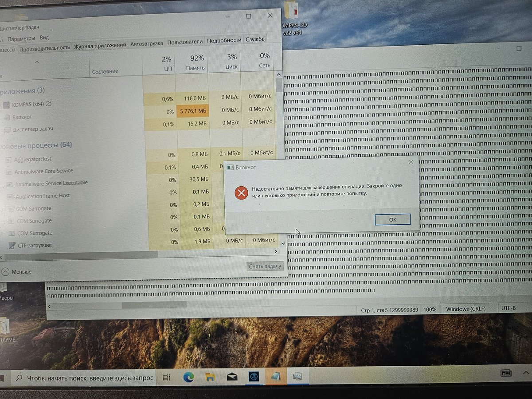This screenshot has height=399, width=532.
Task: Click the Windows (CRLF) status bar entry
Action: (x=466, y=309)
